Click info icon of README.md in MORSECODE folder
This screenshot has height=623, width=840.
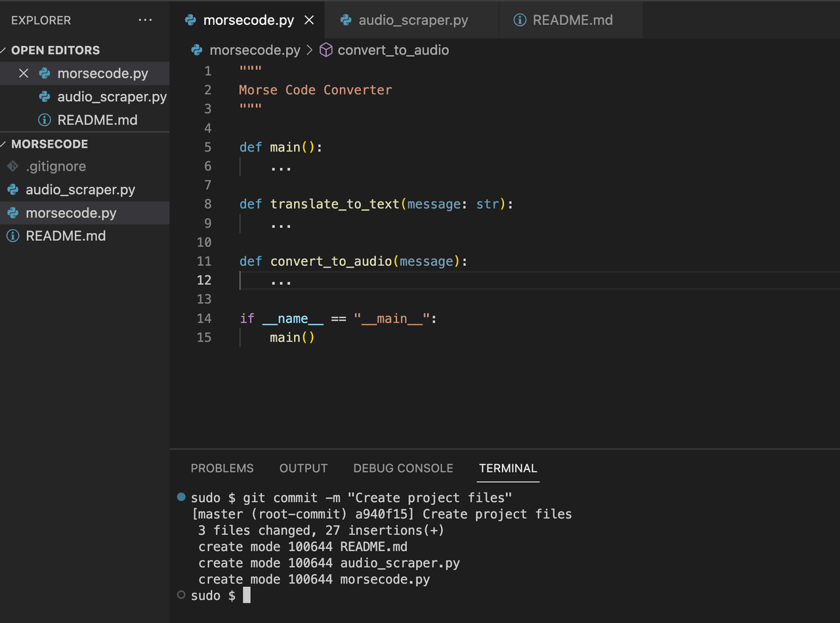pyautogui.click(x=12, y=236)
